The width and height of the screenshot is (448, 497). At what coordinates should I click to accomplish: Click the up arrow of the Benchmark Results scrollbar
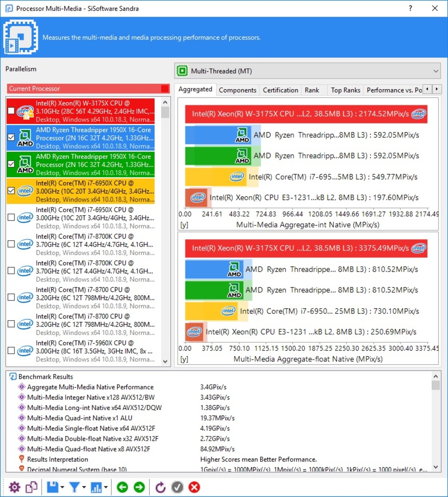coord(436,376)
